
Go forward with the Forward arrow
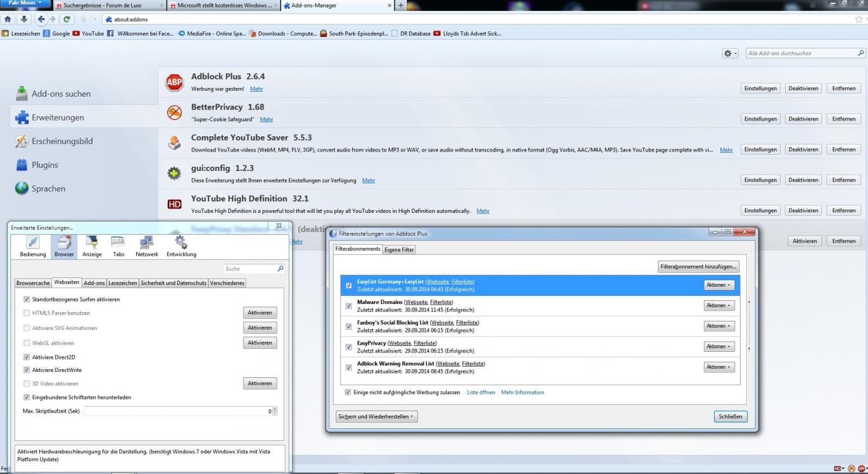click(x=53, y=19)
